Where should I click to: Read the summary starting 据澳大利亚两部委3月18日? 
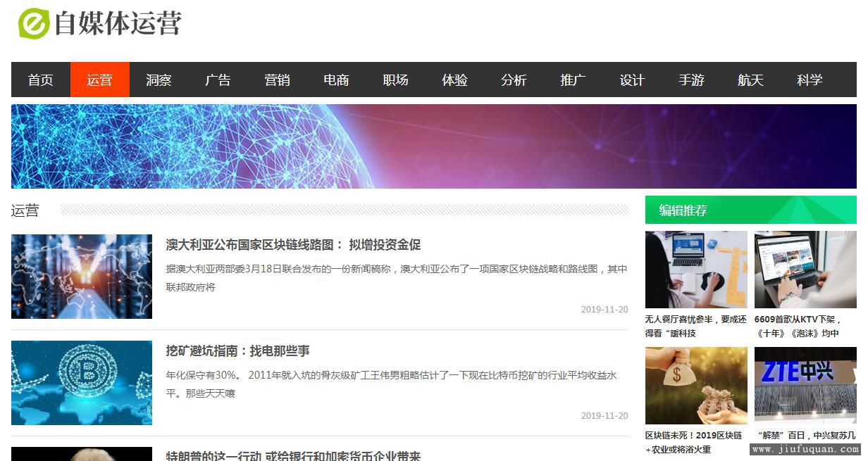(x=397, y=278)
